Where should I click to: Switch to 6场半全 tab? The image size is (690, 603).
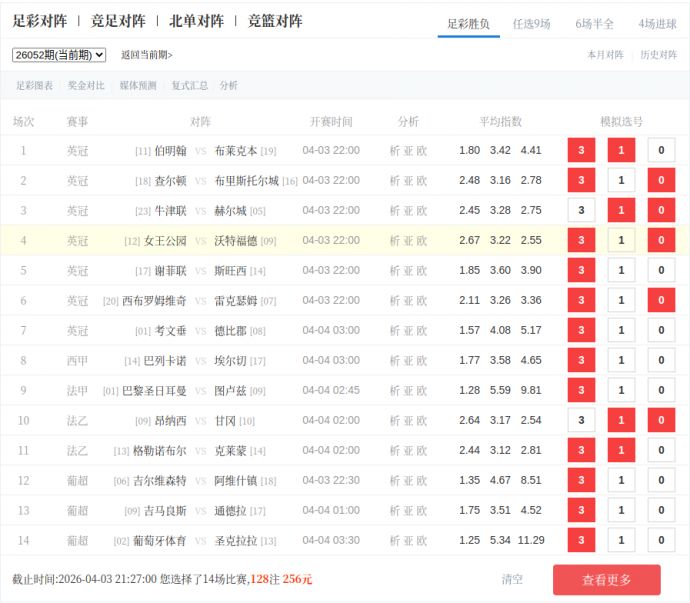[x=594, y=23]
